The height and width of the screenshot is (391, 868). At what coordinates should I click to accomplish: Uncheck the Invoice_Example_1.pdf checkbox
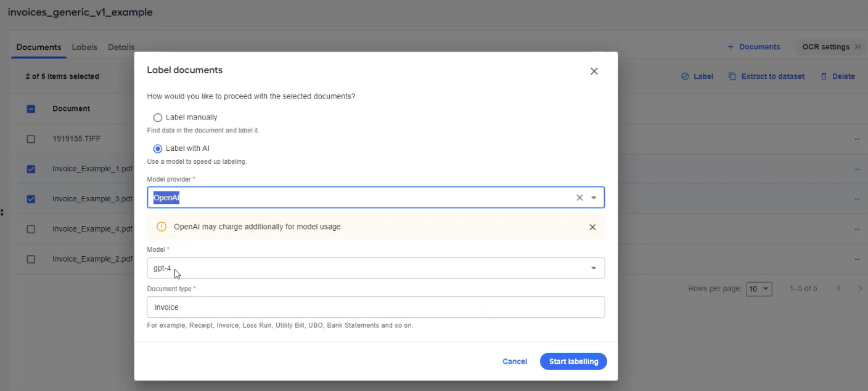point(31,169)
